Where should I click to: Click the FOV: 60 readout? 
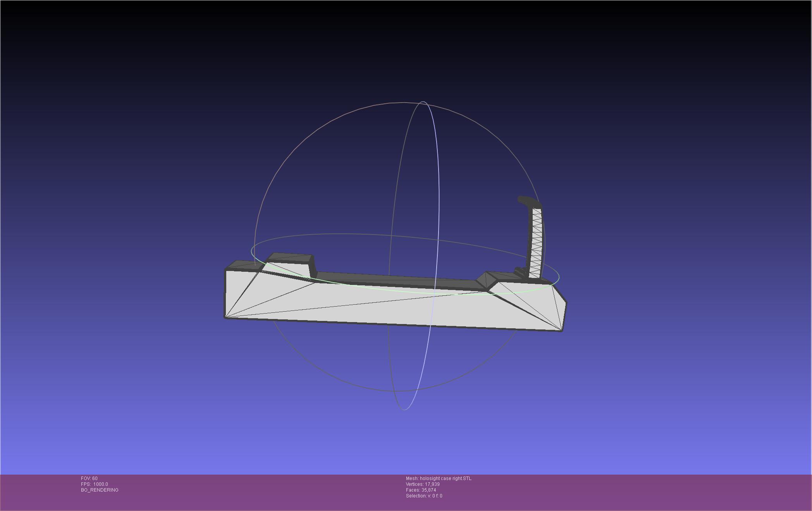click(x=89, y=478)
